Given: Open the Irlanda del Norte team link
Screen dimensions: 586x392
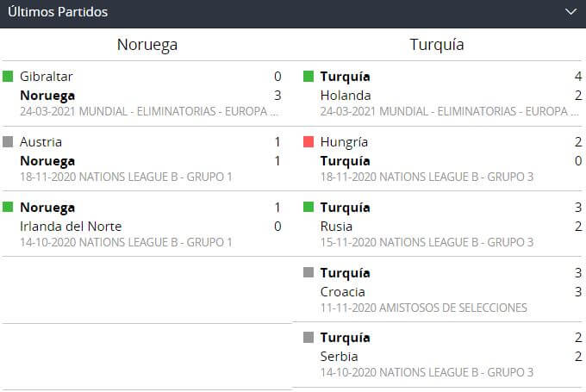Looking at the screenshot, I should click(x=71, y=227).
